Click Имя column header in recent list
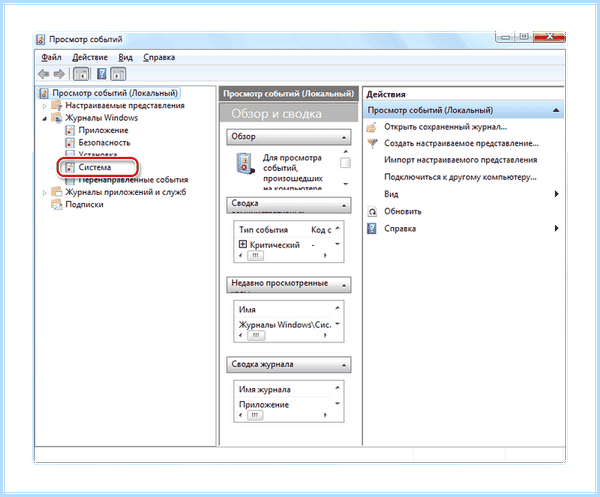Image resolution: width=600 pixels, height=497 pixels. pos(247,310)
